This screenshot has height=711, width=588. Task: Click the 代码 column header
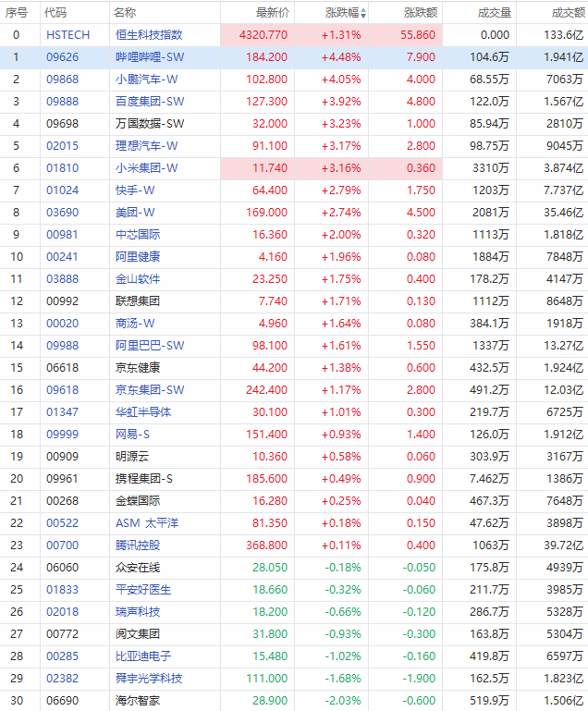click(55, 13)
